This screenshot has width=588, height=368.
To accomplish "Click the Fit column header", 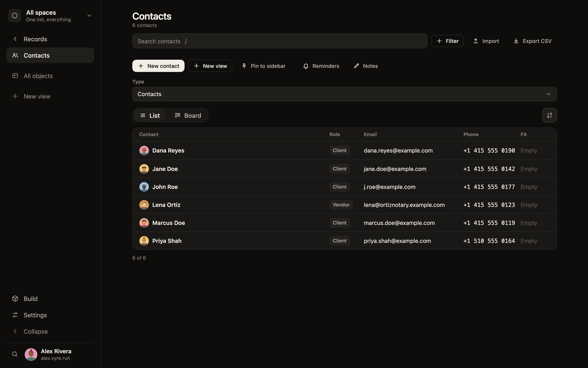I will pos(523,135).
